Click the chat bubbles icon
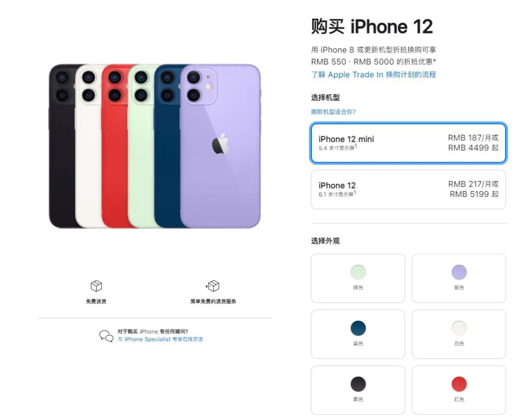Viewport: 519px width, 420px height. click(106, 336)
